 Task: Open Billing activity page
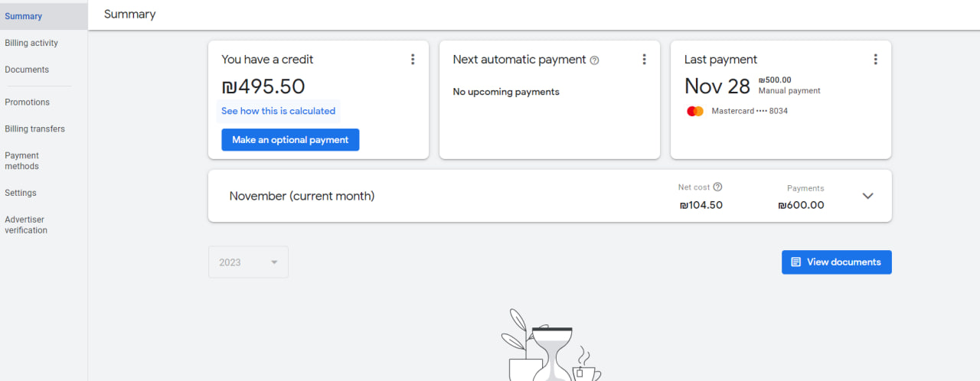31,43
